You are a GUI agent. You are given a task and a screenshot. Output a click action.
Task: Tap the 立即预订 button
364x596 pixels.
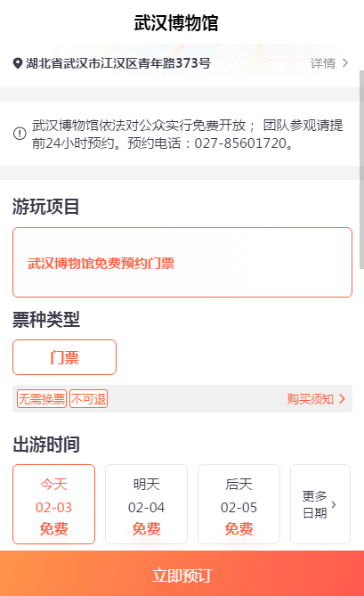point(182,573)
